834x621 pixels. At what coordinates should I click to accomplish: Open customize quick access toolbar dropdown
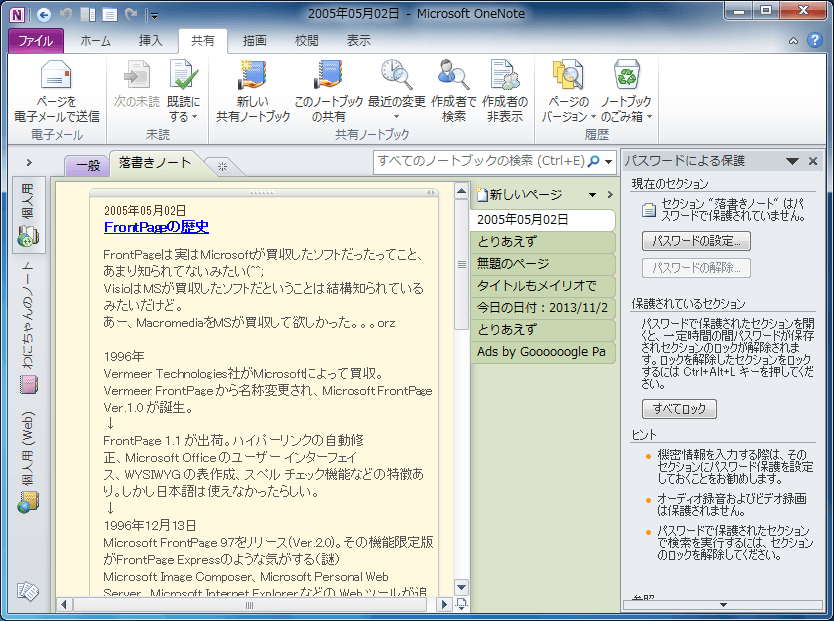pyautogui.click(x=154, y=16)
